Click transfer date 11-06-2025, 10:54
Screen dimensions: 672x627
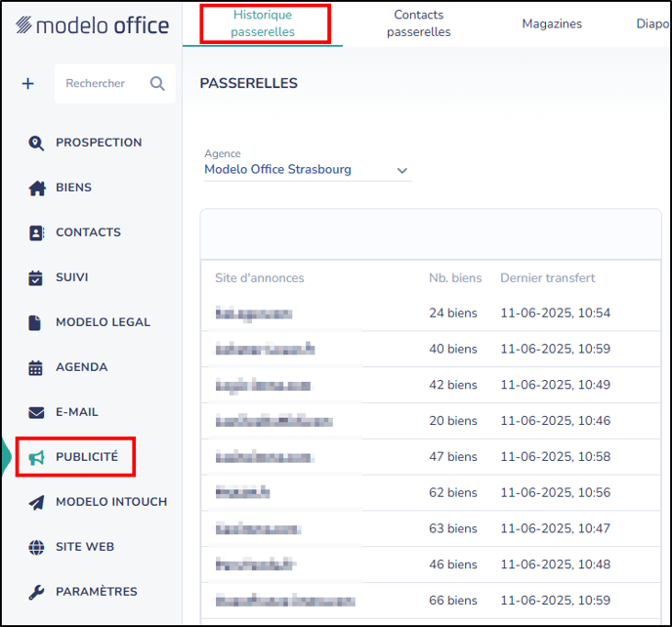(x=556, y=313)
